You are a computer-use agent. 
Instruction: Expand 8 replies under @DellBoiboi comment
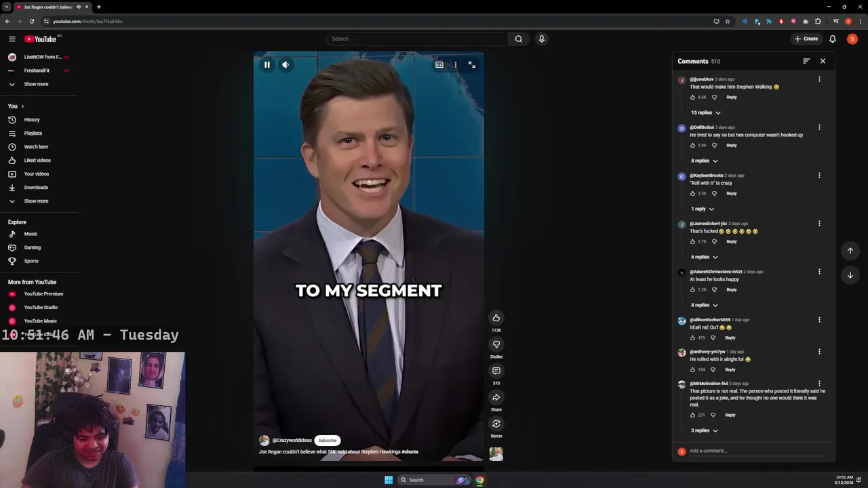[705, 161]
